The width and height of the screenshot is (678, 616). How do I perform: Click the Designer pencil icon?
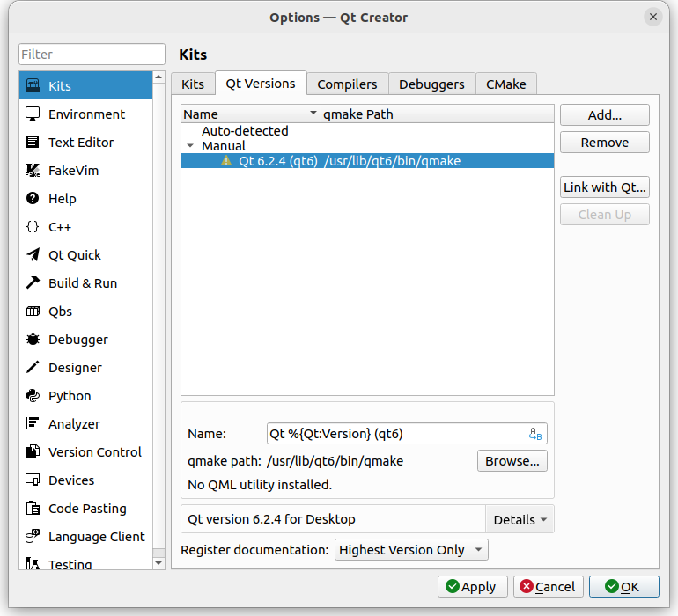tap(33, 367)
